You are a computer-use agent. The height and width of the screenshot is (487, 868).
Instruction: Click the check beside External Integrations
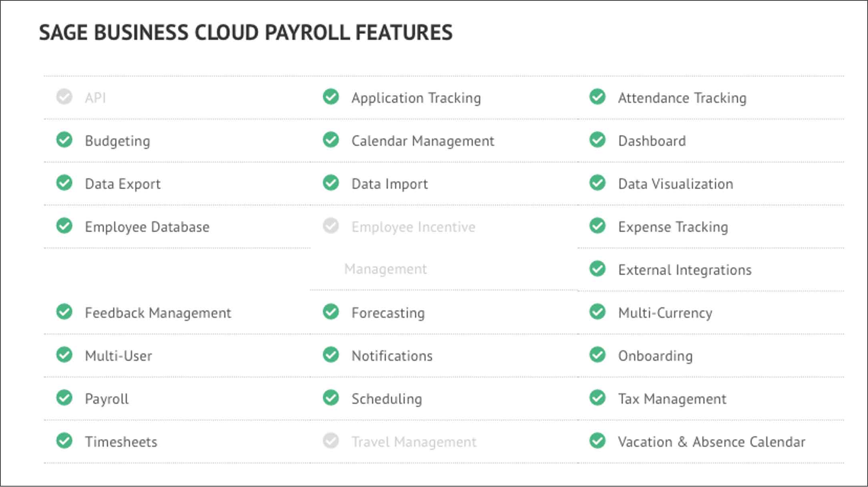[597, 269]
